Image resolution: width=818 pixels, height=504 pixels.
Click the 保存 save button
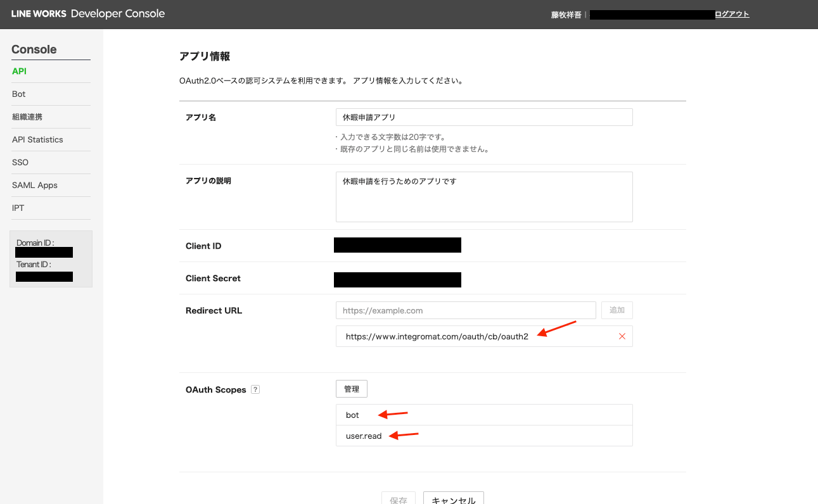[x=399, y=499]
